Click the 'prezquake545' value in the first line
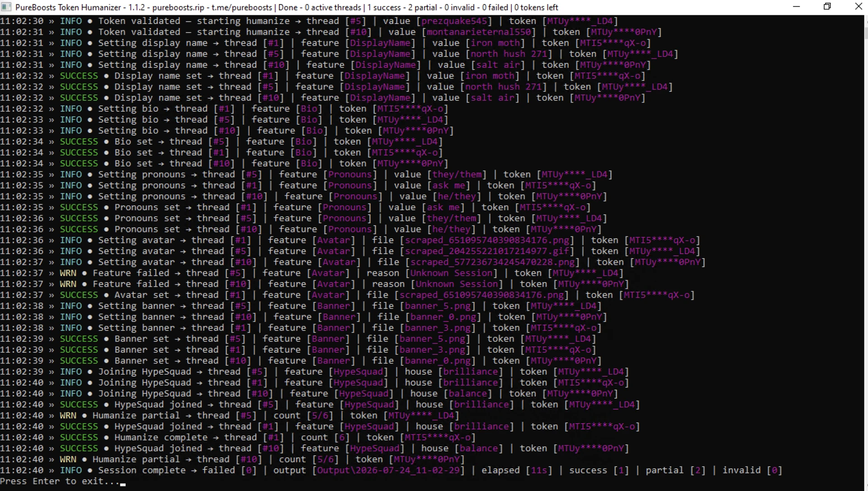This screenshot has width=868, height=491. [x=454, y=21]
